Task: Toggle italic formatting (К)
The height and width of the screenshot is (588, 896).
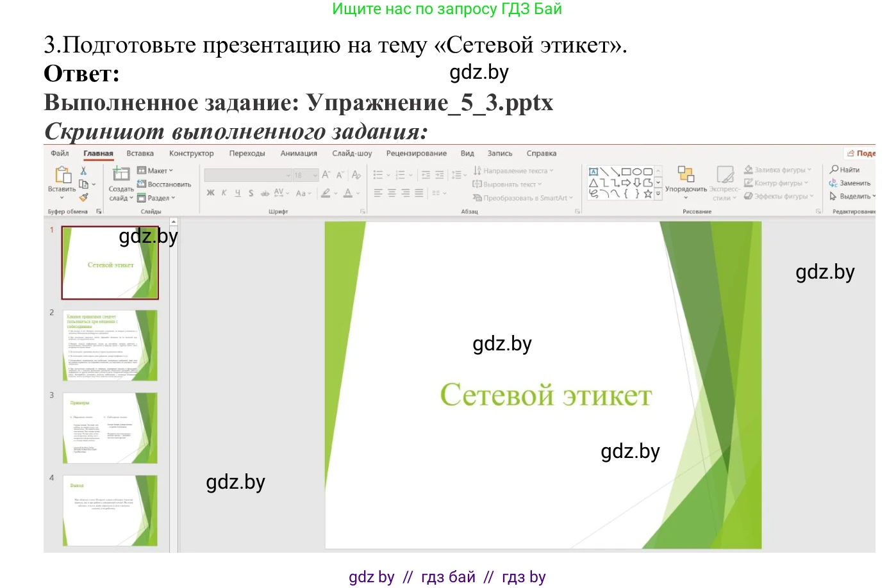Action: point(224,193)
